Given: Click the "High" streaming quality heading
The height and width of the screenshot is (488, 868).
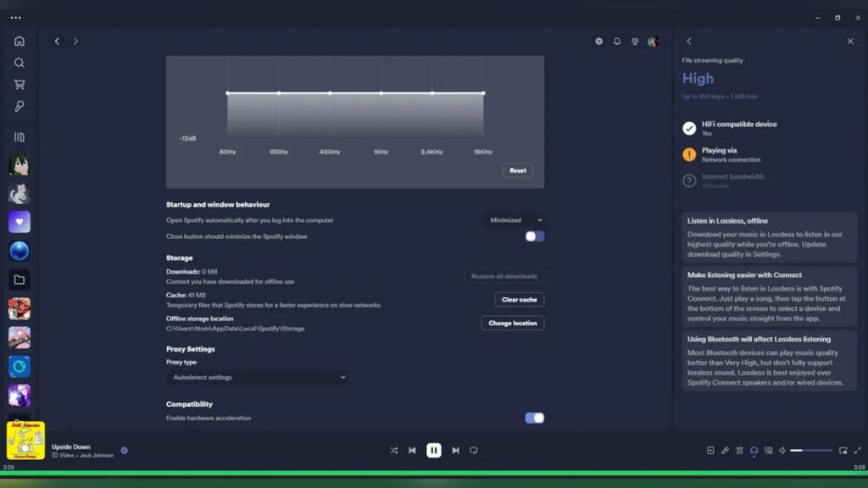Looking at the screenshot, I should click(698, 79).
